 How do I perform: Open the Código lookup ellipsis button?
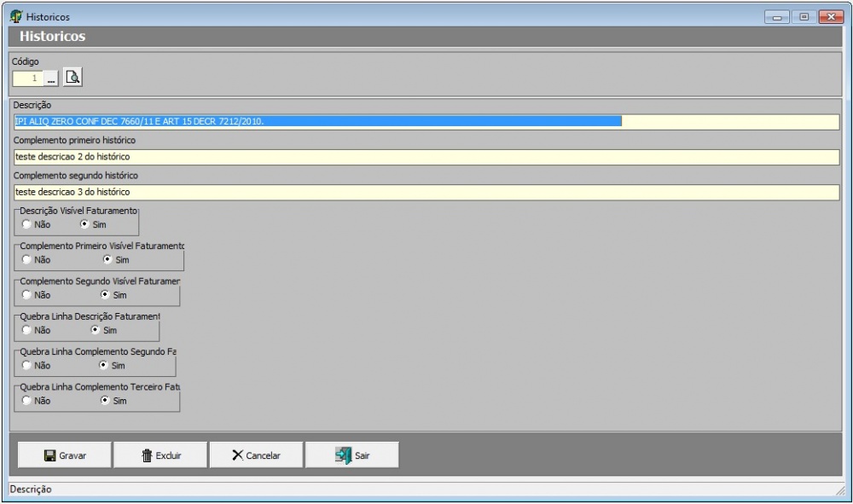click(x=51, y=78)
